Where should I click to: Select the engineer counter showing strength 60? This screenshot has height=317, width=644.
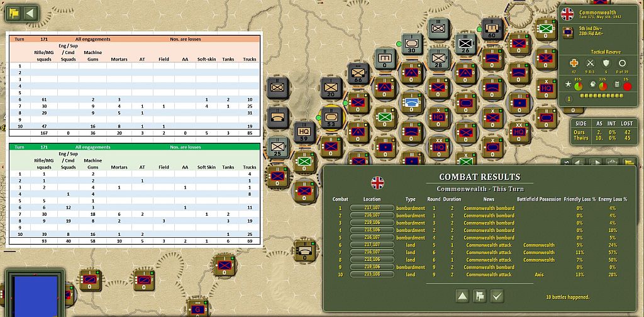click(x=492, y=29)
